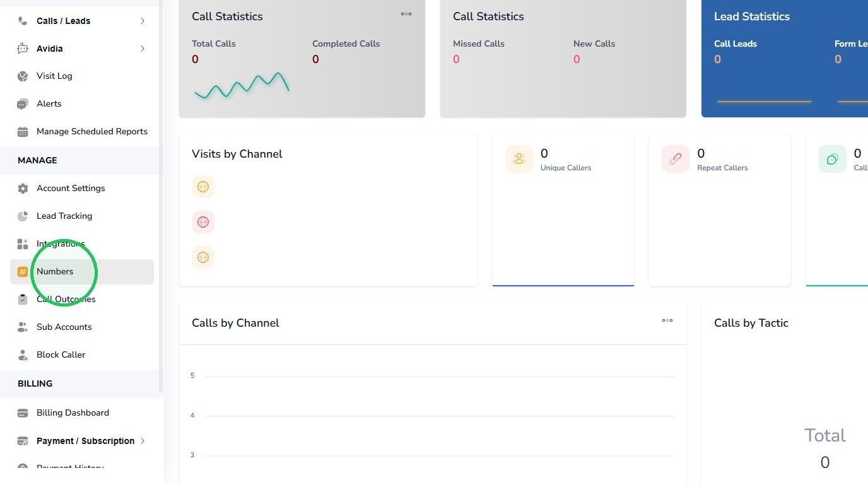This screenshot has width=868, height=485.
Task: Click the Manage Scheduled Reports calendar icon
Action: tap(23, 132)
